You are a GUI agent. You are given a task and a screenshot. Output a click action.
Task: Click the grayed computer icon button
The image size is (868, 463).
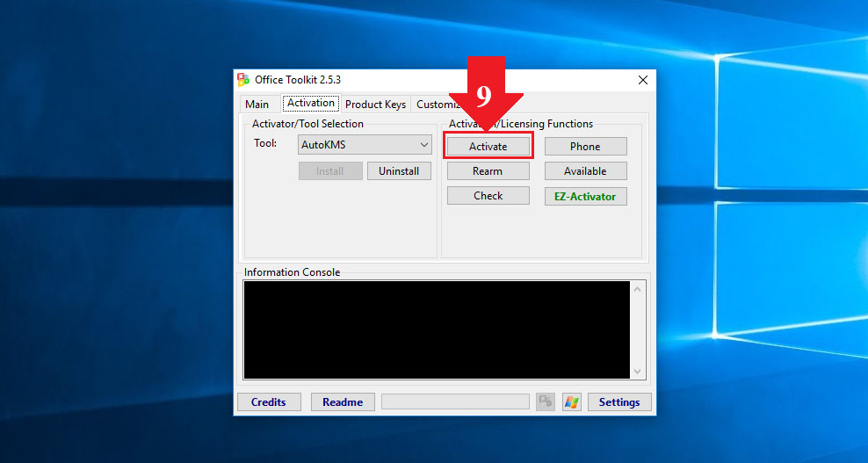546,402
